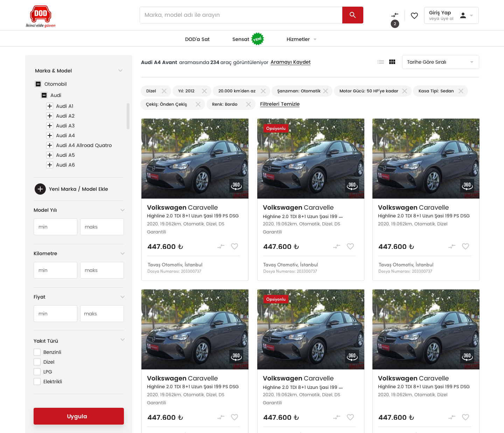
Task: Open DOD'a Sat menu item
Action: coord(197,39)
